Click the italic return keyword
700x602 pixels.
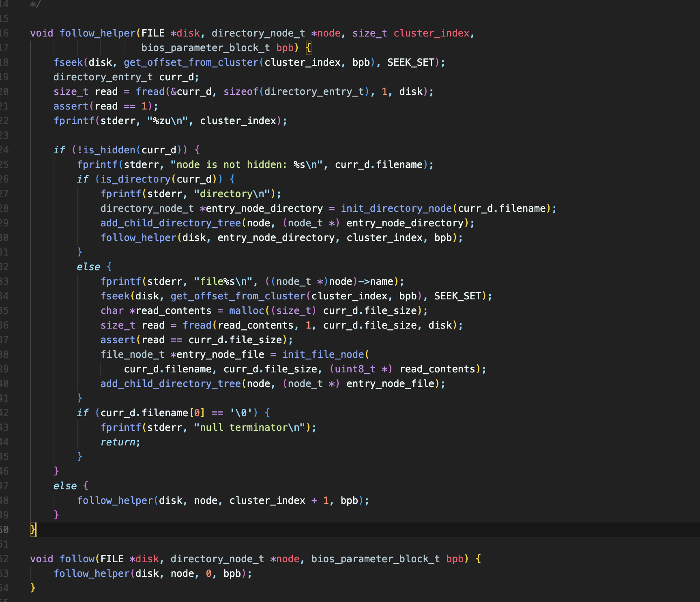[118, 442]
